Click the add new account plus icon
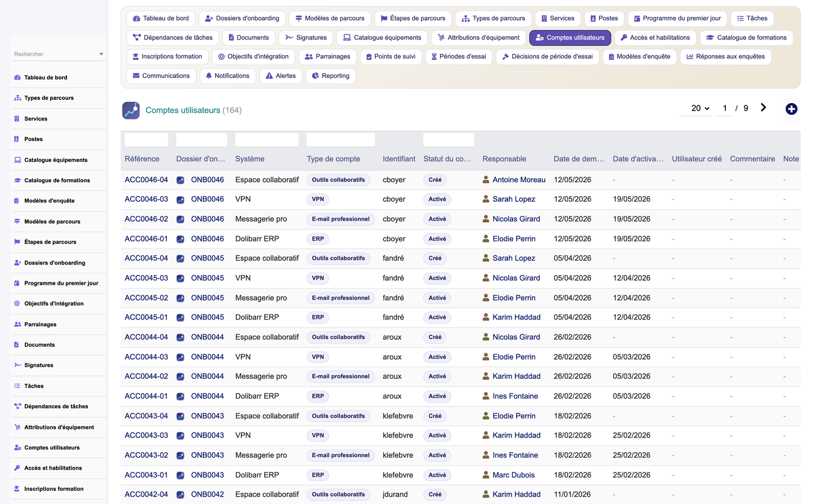815x504 pixels. 791,109
